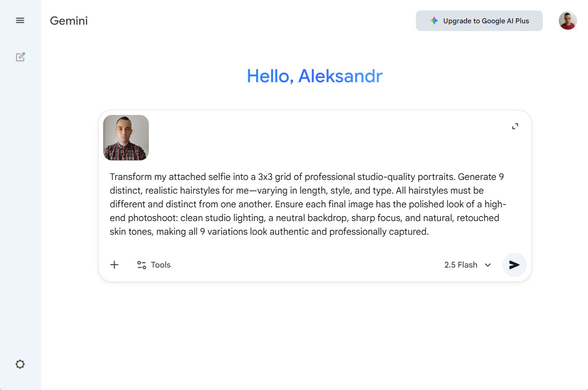Send the prompt with the arrow button

514,265
